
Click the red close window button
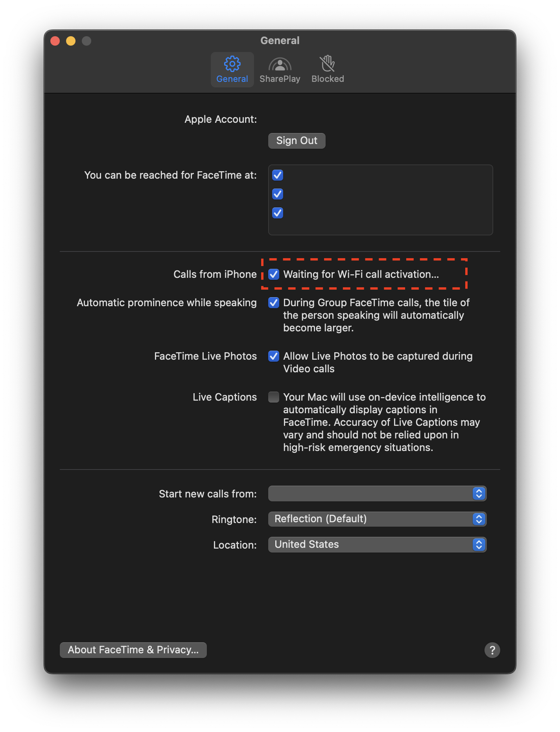pyautogui.click(x=55, y=41)
